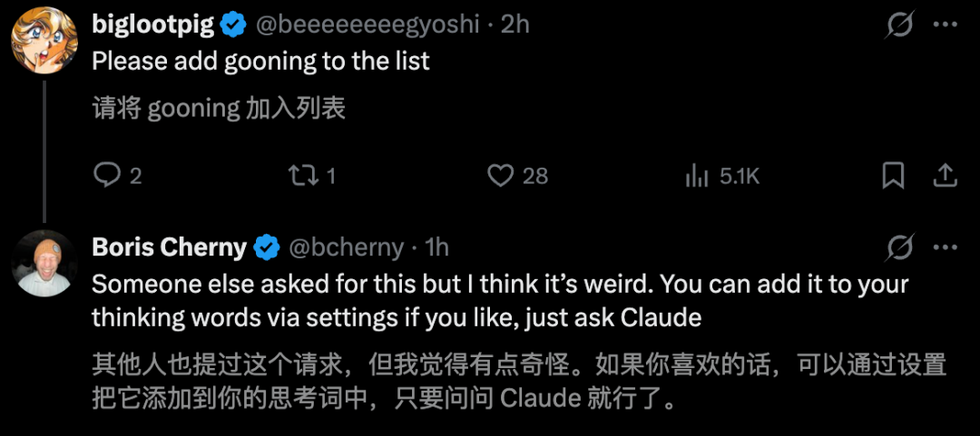Click the Grok icon on biglootpig's tweet

900,24
